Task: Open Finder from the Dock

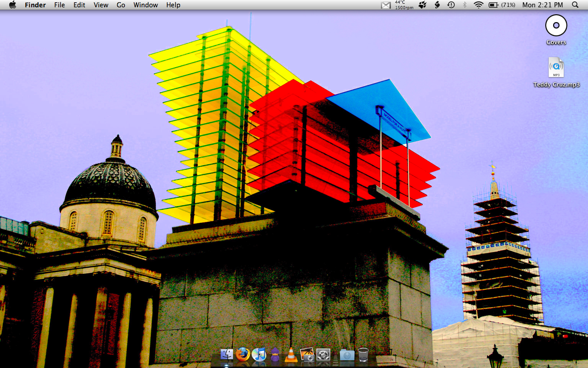Action: [x=227, y=354]
